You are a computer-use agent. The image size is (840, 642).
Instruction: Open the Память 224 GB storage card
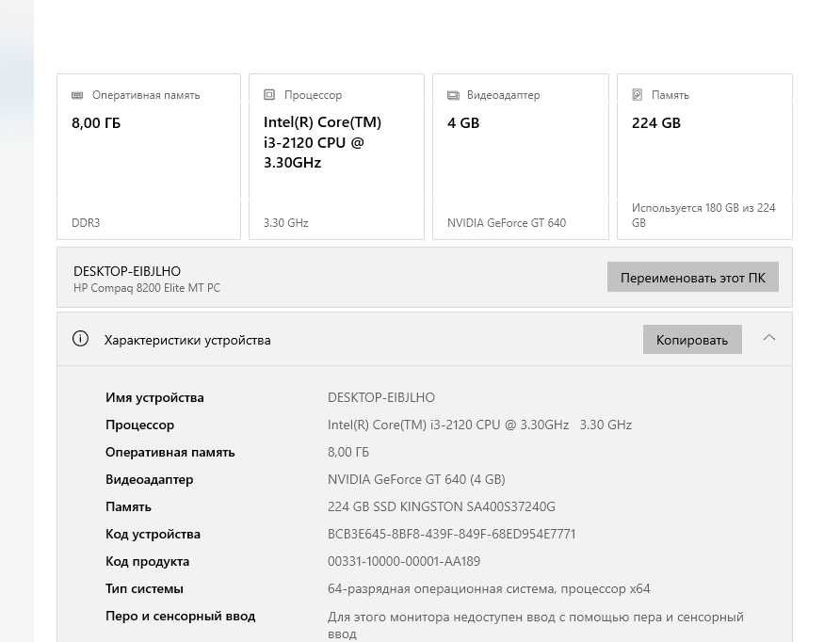(x=704, y=156)
